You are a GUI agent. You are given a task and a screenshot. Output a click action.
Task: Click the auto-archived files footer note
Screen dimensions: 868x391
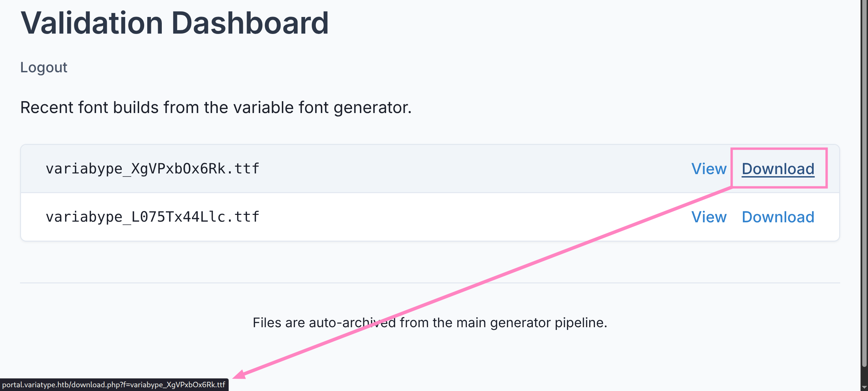point(430,322)
